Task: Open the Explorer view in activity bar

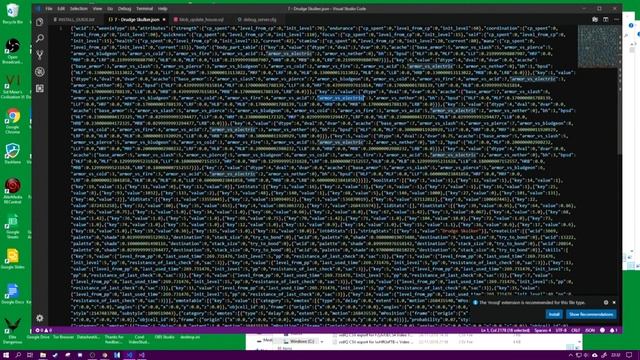Action: coord(40,22)
